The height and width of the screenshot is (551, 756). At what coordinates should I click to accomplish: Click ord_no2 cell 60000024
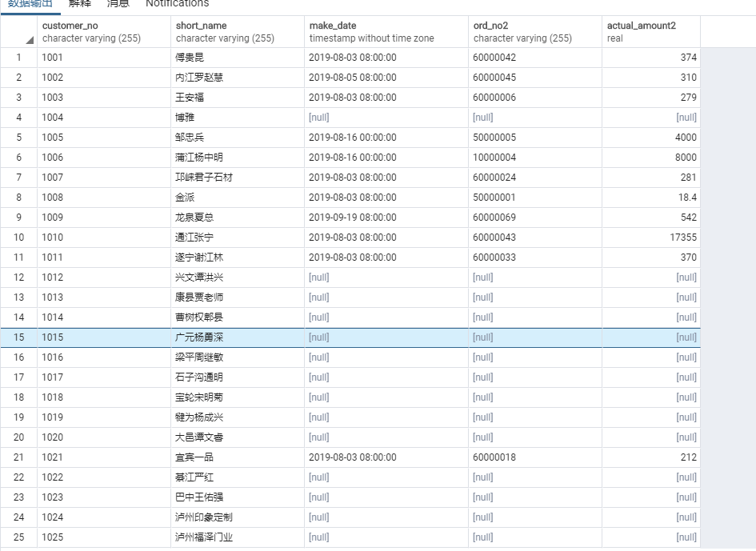pos(535,178)
